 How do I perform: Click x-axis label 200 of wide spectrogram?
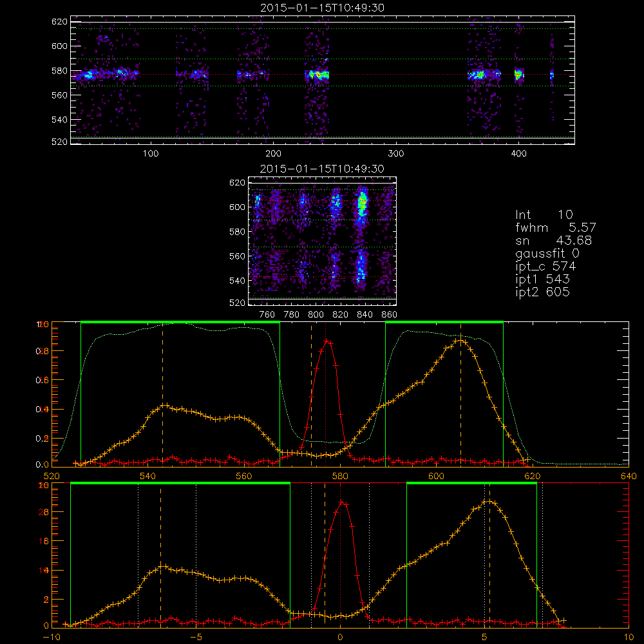point(273,154)
